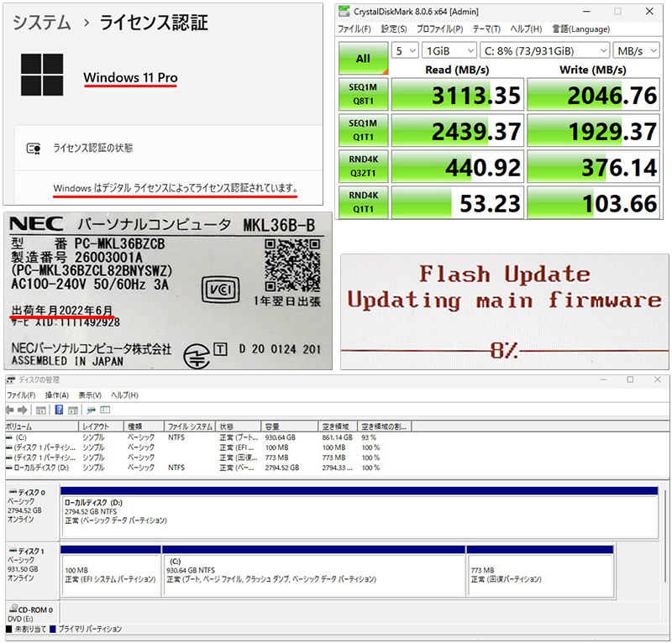This screenshot has height=643, width=672.
Task: Select the 100 MB EFI システム パーティション block
Action: (111, 571)
